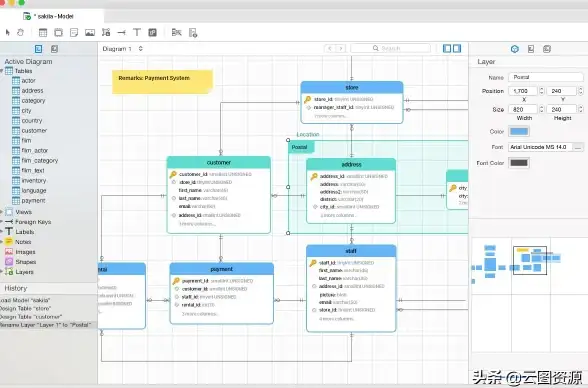Open the Font Color swatch
Image resolution: width=588 pixels, height=388 pixels.
[x=519, y=163]
